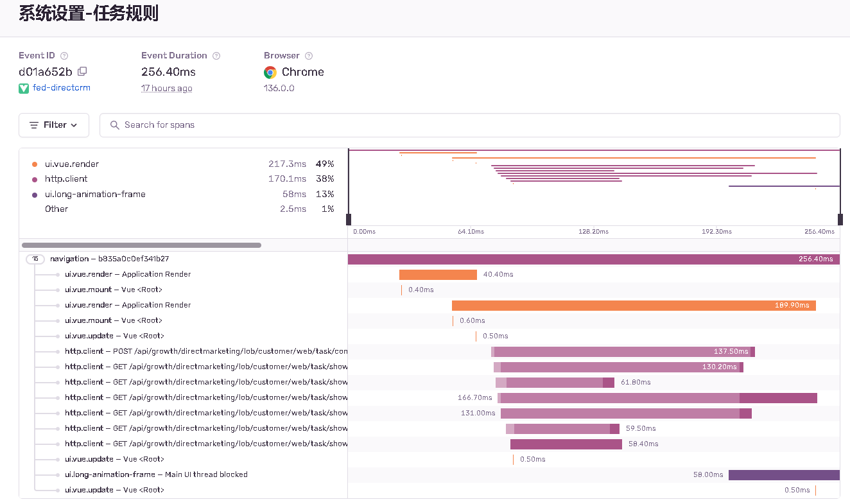Click the 58.00ms long animation frame bar
This screenshot has height=504, width=850.
point(784,475)
